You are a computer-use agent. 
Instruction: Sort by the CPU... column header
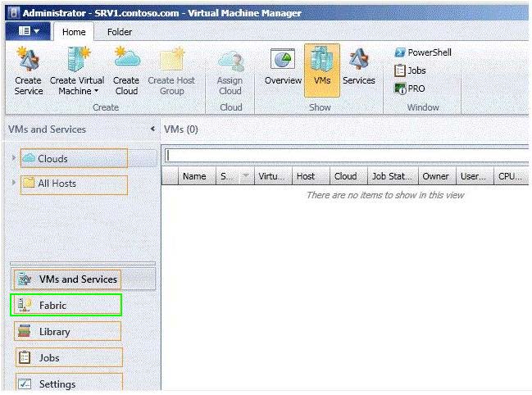click(x=512, y=176)
